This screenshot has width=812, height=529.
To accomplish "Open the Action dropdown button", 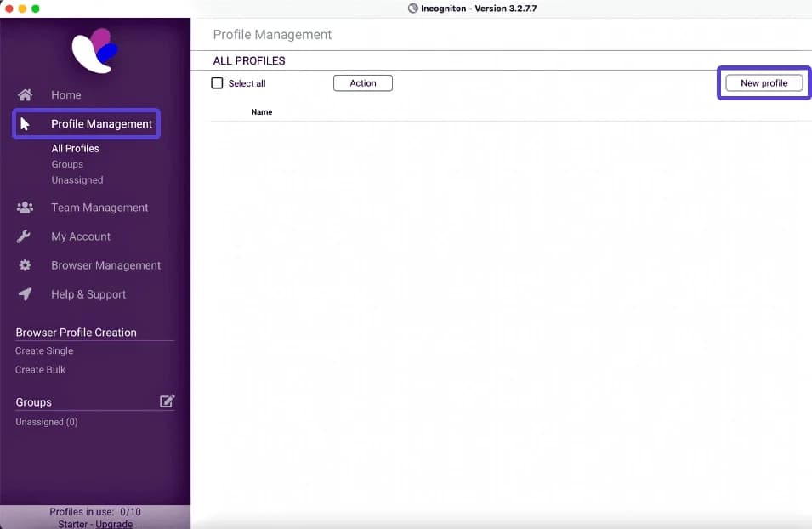I will pos(362,83).
